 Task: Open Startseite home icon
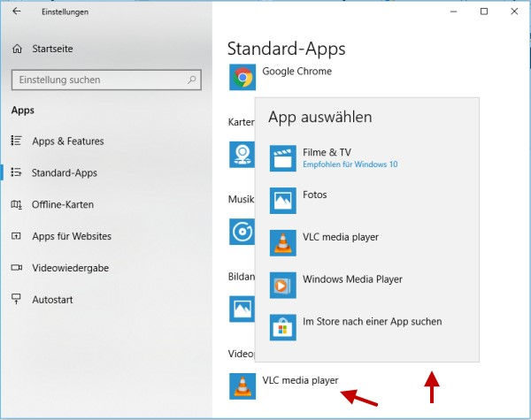[x=17, y=49]
